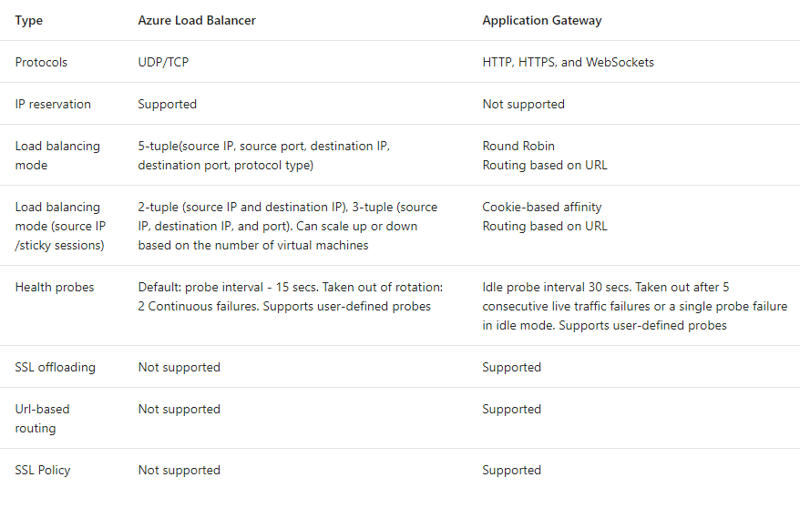Click 'Supported' in IP reservation row
This screenshot has height=508, width=800.
click(167, 104)
